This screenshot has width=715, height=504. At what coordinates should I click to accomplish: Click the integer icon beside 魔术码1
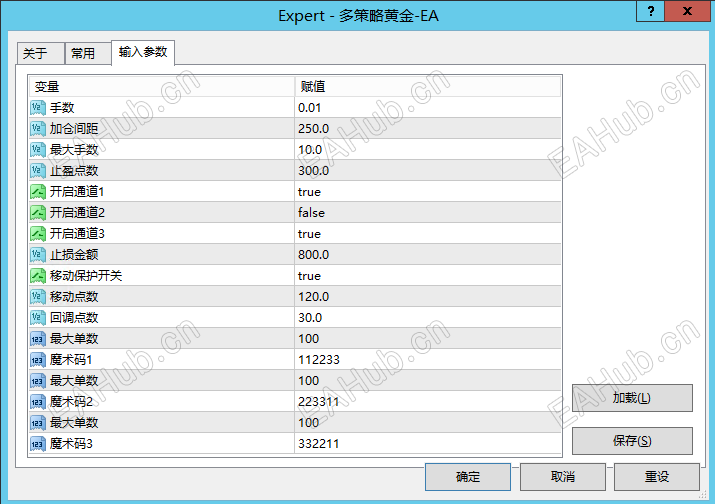pos(38,360)
